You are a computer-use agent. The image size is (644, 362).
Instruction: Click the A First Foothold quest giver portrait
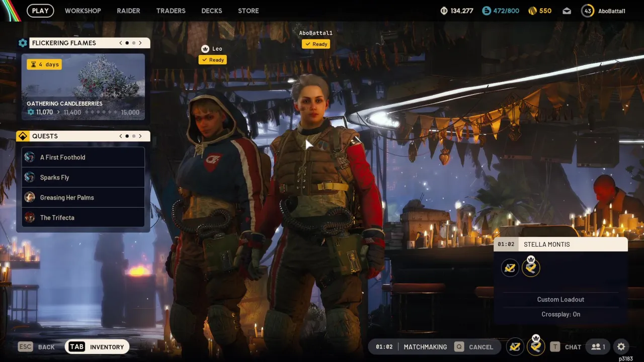[x=30, y=157]
